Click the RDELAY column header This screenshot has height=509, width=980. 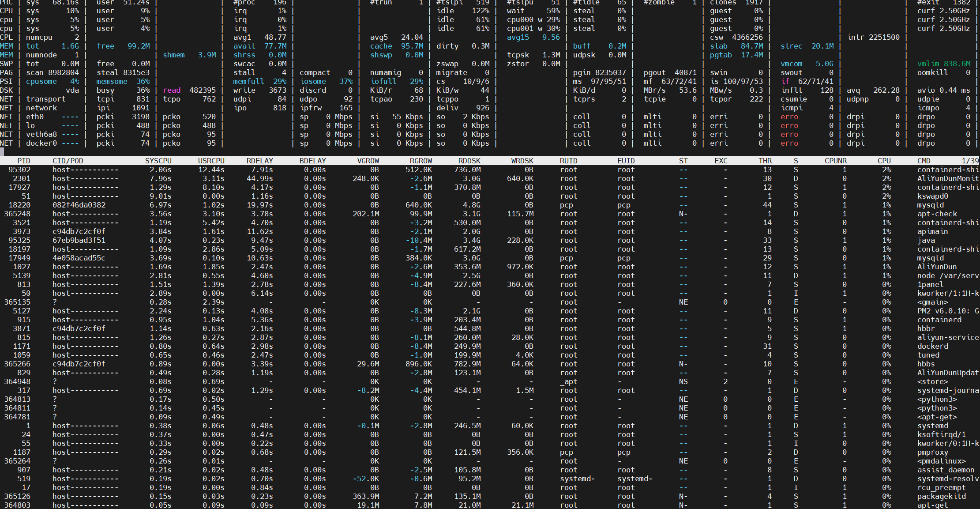coord(259,161)
